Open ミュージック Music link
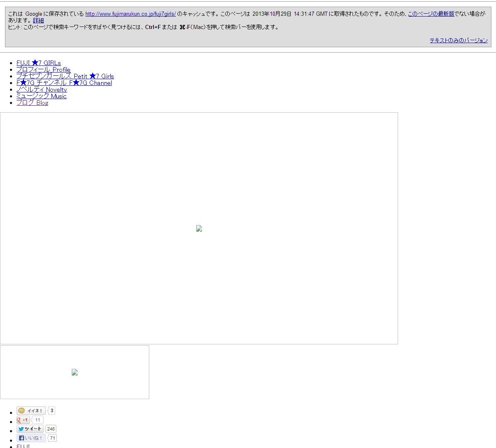This screenshot has height=448, width=496. pyautogui.click(x=41, y=96)
